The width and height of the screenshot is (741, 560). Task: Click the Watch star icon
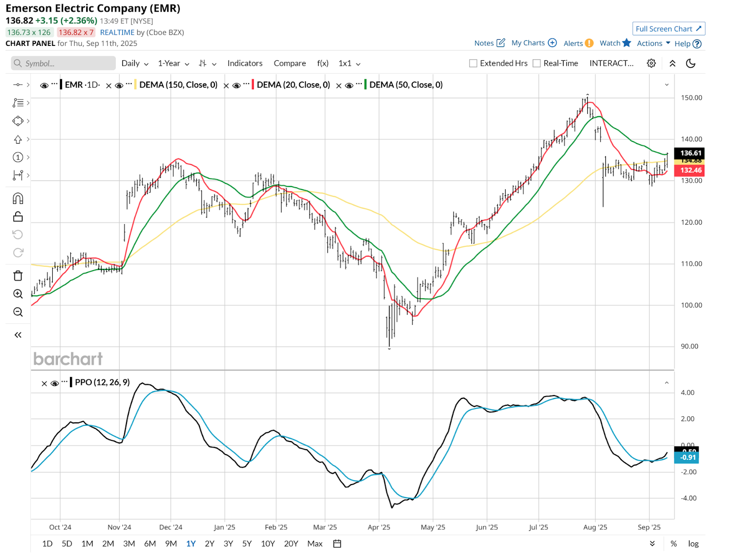[x=627, y=43]
